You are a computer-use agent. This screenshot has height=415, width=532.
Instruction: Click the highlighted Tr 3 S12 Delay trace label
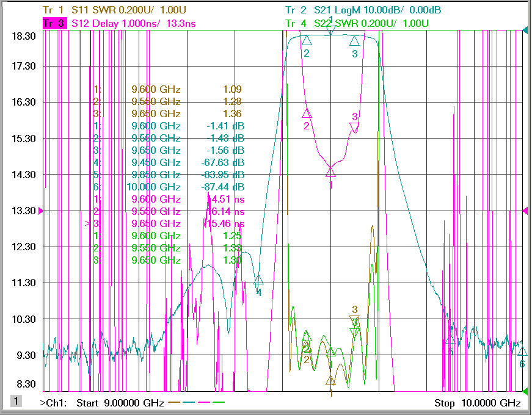click(x=119, y=23)
